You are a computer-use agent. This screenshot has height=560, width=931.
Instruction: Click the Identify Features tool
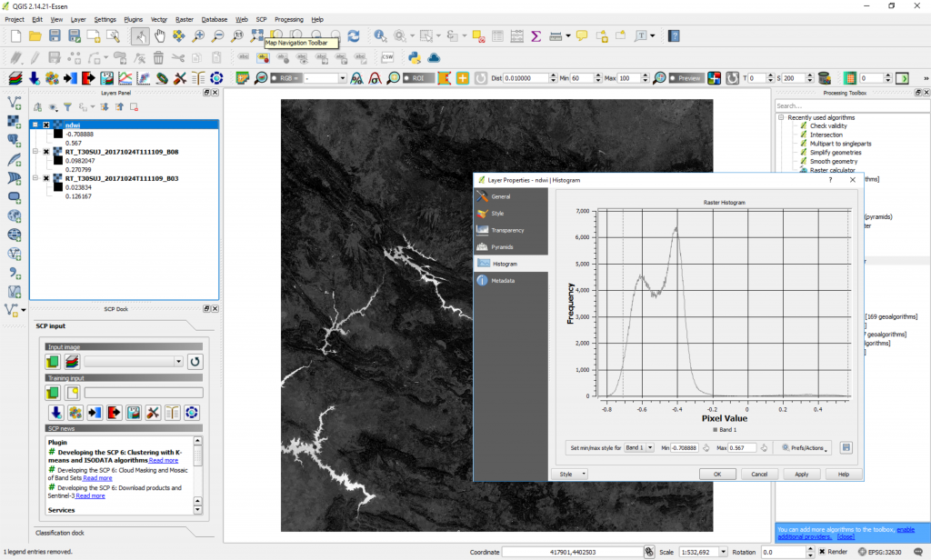379,35
